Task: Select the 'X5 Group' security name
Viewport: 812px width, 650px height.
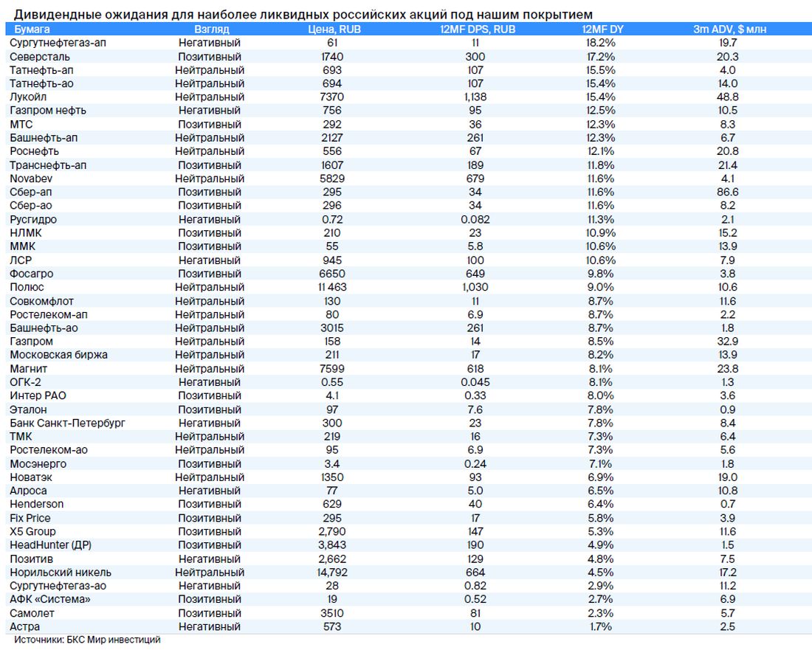Action: click(32, 533)
